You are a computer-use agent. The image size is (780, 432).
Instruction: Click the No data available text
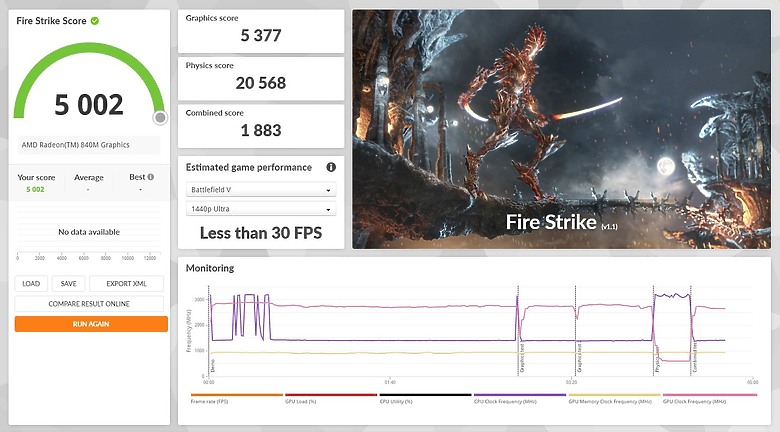point(89,232)
